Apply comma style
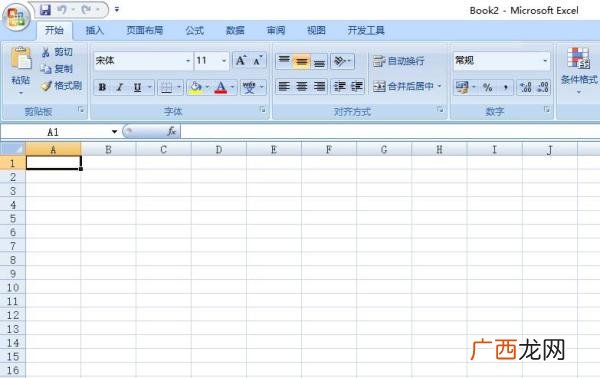Image resolution: width=600 pixels, height=378 pixels. (x=505, y=88)
